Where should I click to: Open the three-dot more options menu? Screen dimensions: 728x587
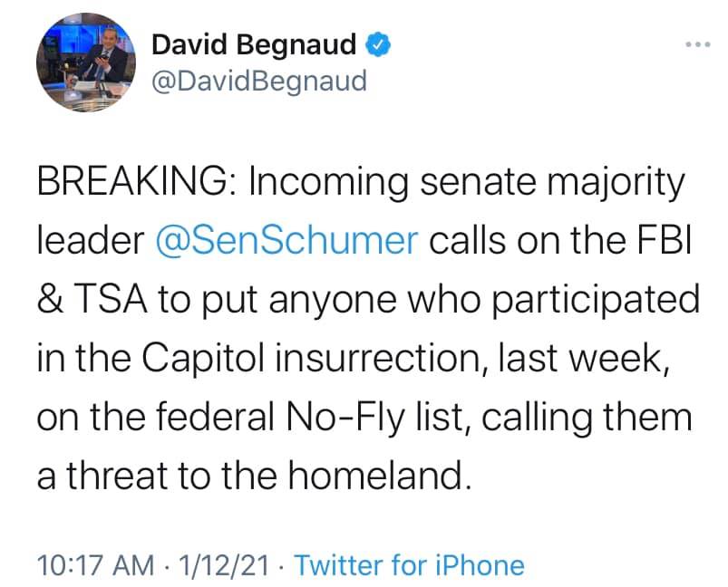tap(695, 44)
